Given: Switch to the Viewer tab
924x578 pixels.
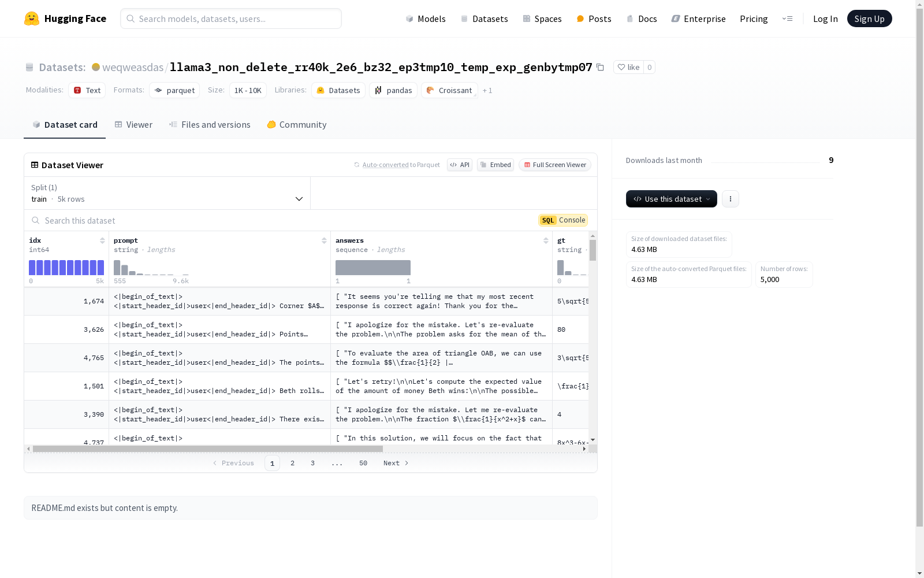Looking at the screenshot, I should click(x=133, y=124).
